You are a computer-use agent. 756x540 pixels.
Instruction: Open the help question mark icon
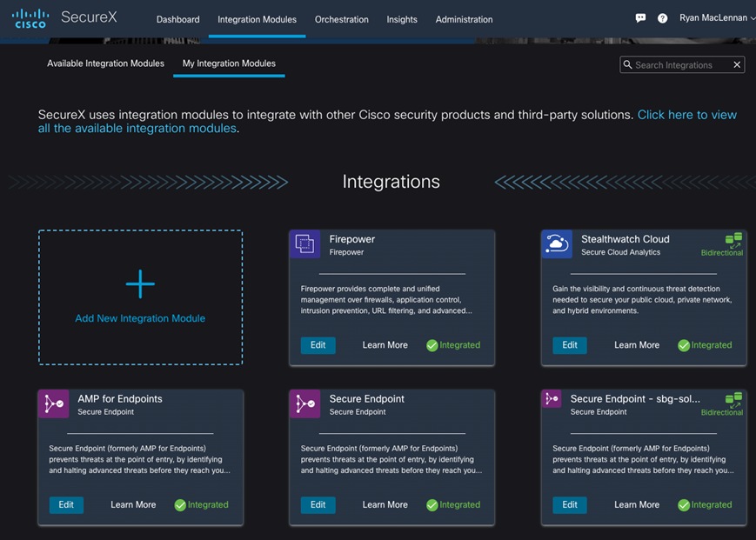coord(662,18)
